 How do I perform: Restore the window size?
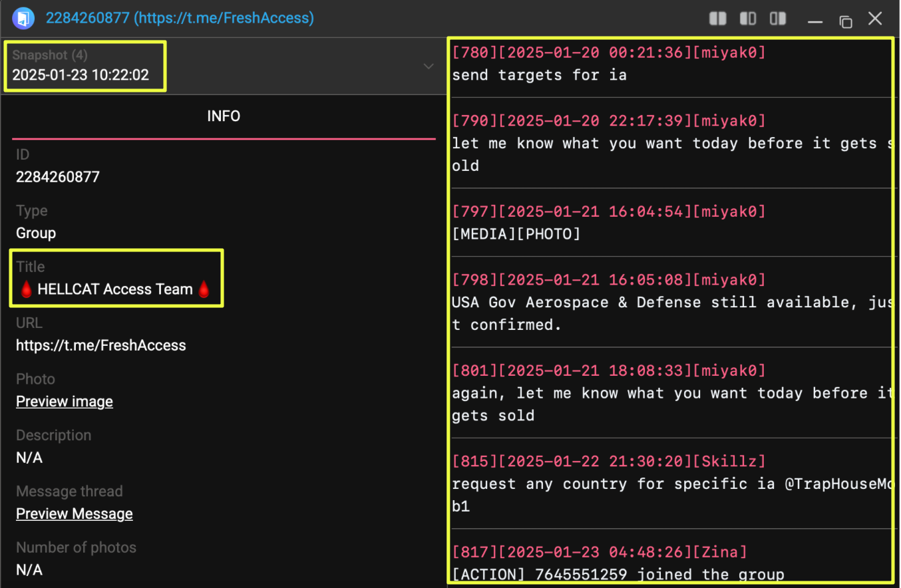[846, 21]
